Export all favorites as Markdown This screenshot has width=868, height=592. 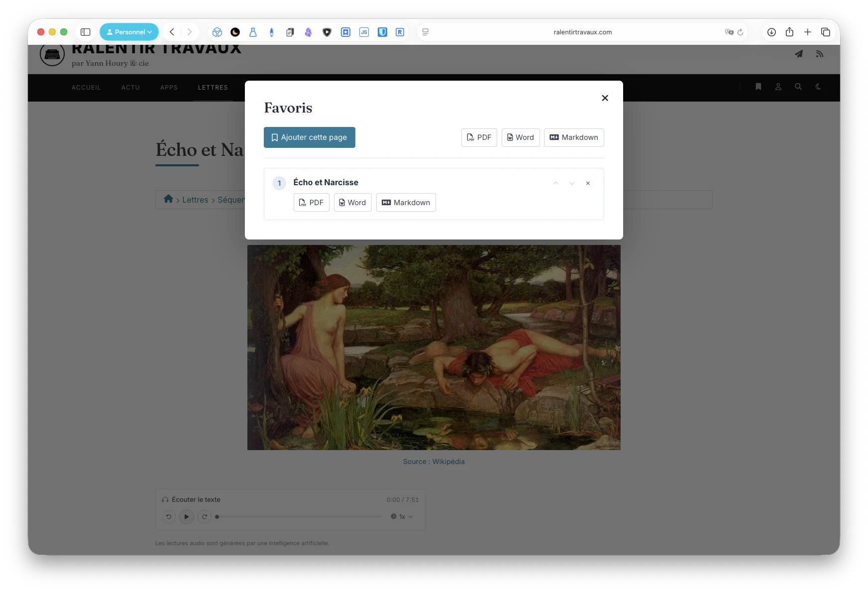(574, 137)
